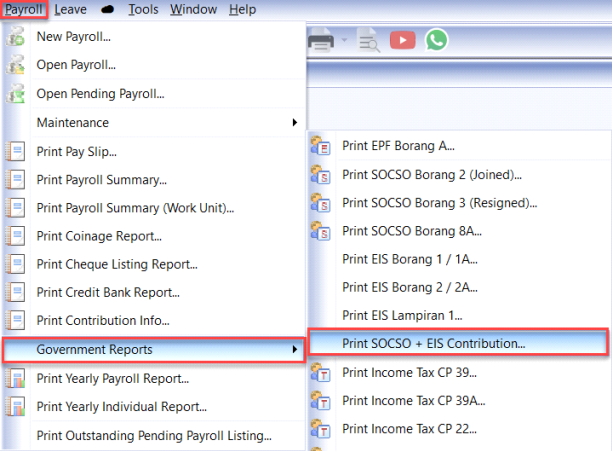613x452 pixels.
Task: Select Print Coinage Report... entry
Action: (99, 236)
